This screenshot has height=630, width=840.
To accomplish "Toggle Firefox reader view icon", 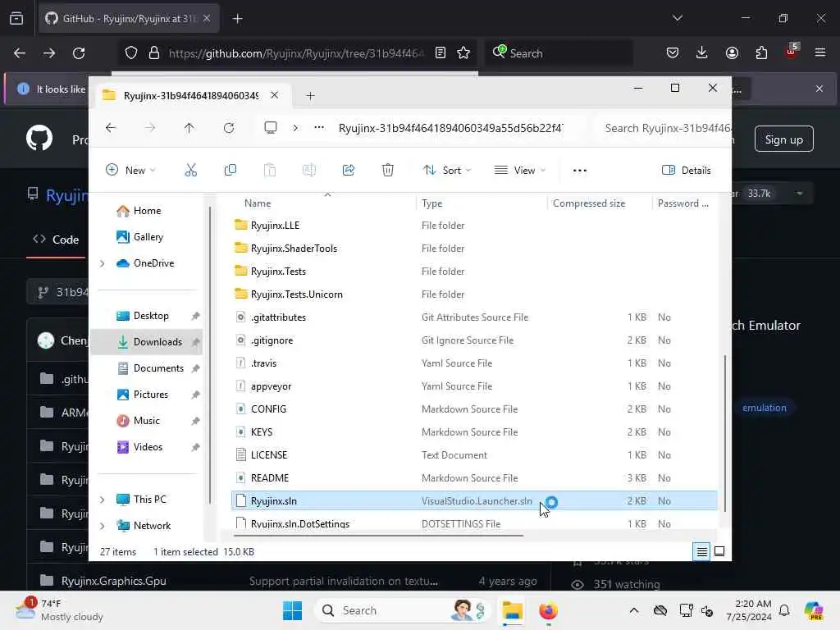I will (x=441, y=53).
